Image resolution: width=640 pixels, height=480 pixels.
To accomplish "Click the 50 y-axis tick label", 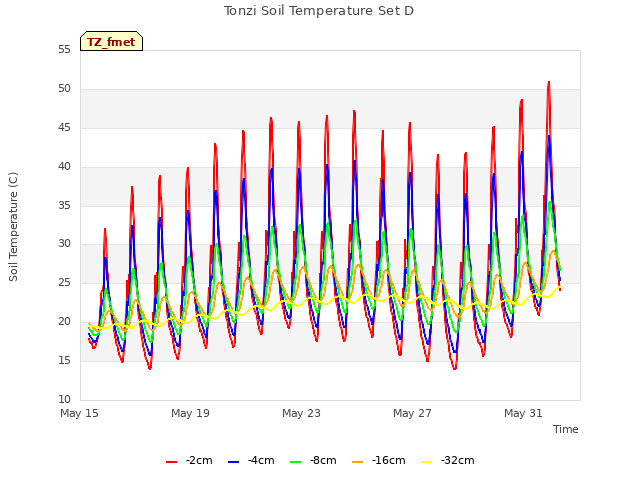I will 64,89.
